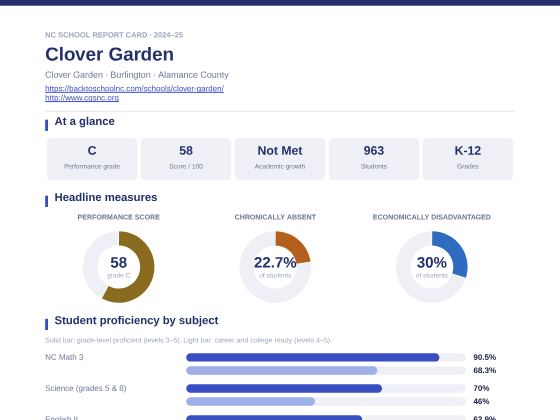Click the 46% Science value
Viewport: 560px width, 420px height.
(x=481, y=401)
